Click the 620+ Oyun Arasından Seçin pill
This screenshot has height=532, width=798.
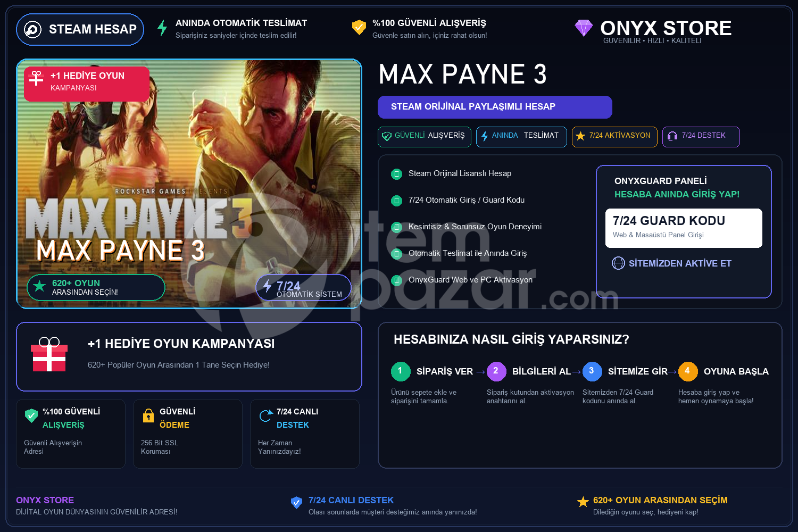96,287
